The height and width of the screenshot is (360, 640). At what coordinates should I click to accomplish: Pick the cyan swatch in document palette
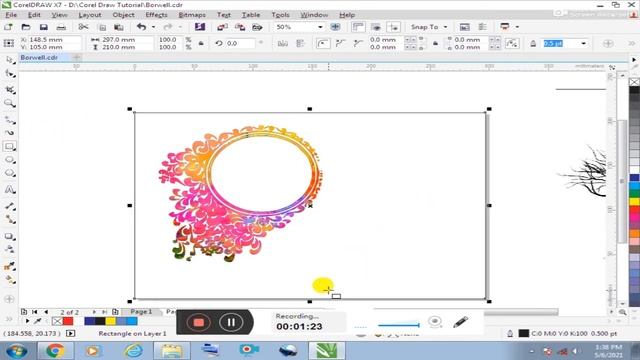click(132, 321)
